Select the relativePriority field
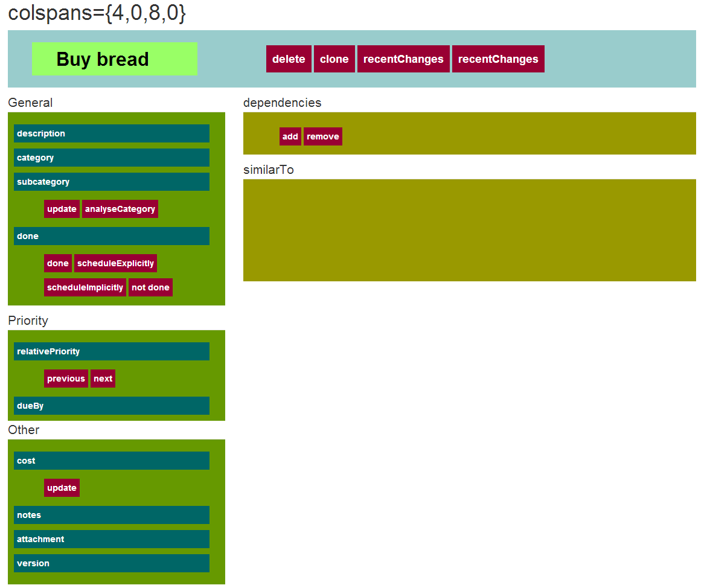 coord(112,351)
